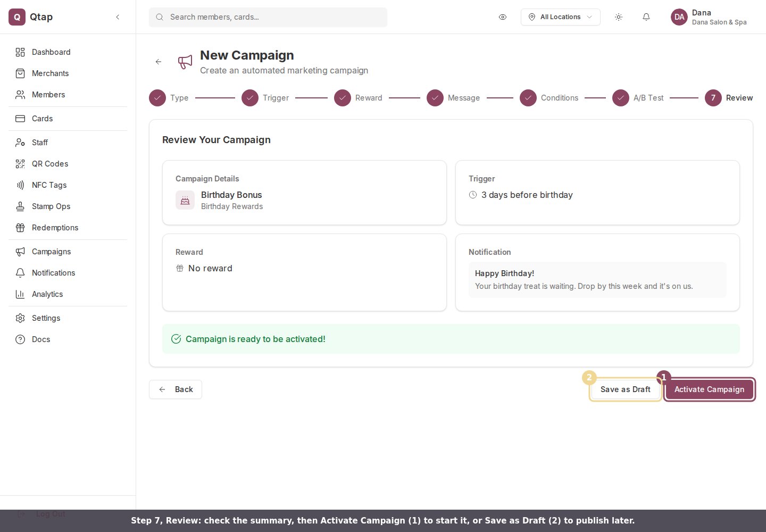766x532 pixels.
Task: Go to the Message step
Action: click(453, 98)
